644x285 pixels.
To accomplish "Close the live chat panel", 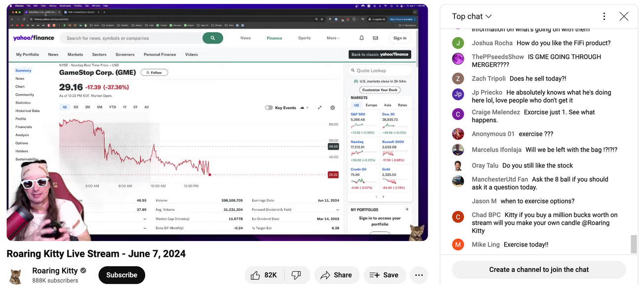I will click(624, 16).
